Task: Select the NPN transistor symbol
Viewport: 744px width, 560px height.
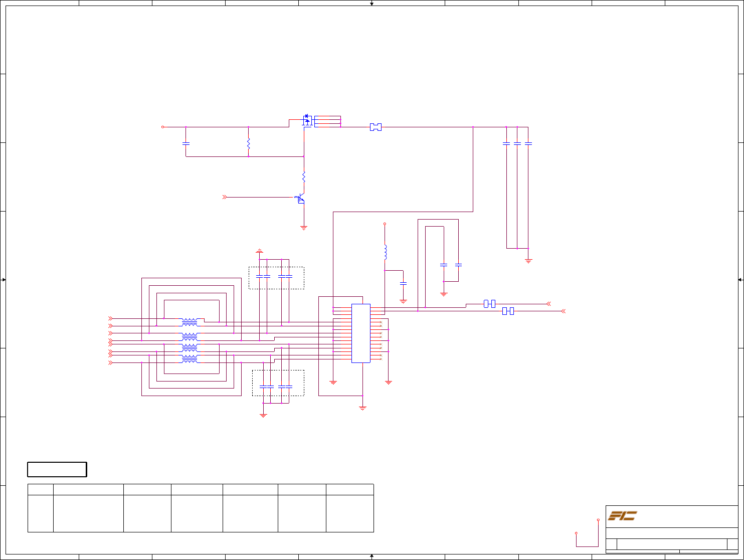Action: [300, 199]
